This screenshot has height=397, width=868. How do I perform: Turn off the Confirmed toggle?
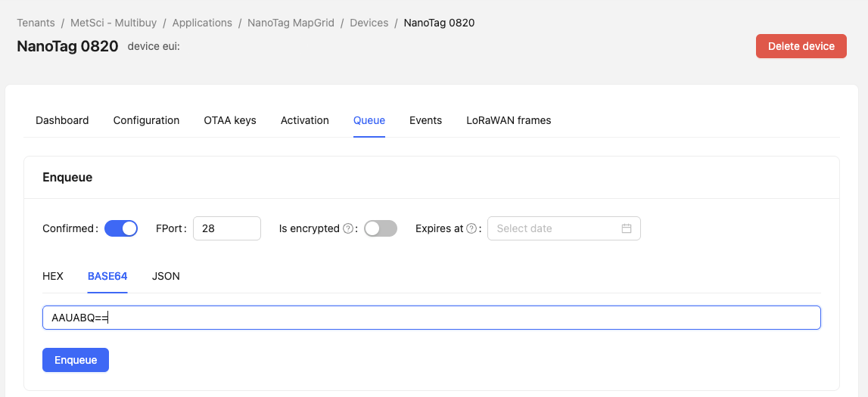[x=121, y=228]
